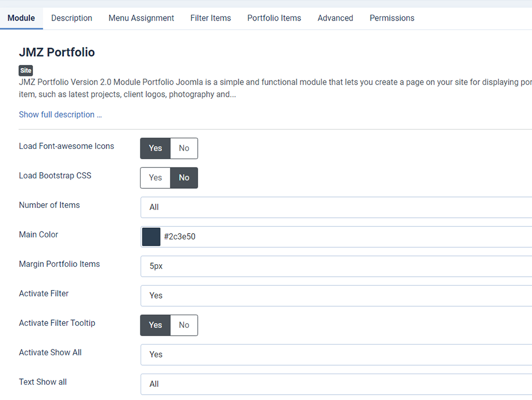Click Show full description link
The width and height of the screenshot is (532, 400).
coord(60,115)
